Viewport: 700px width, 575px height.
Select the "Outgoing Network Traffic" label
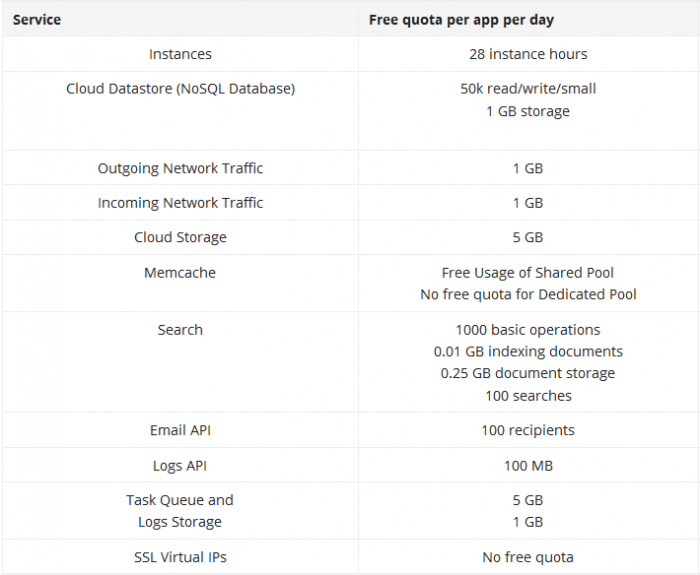(180, 168)
